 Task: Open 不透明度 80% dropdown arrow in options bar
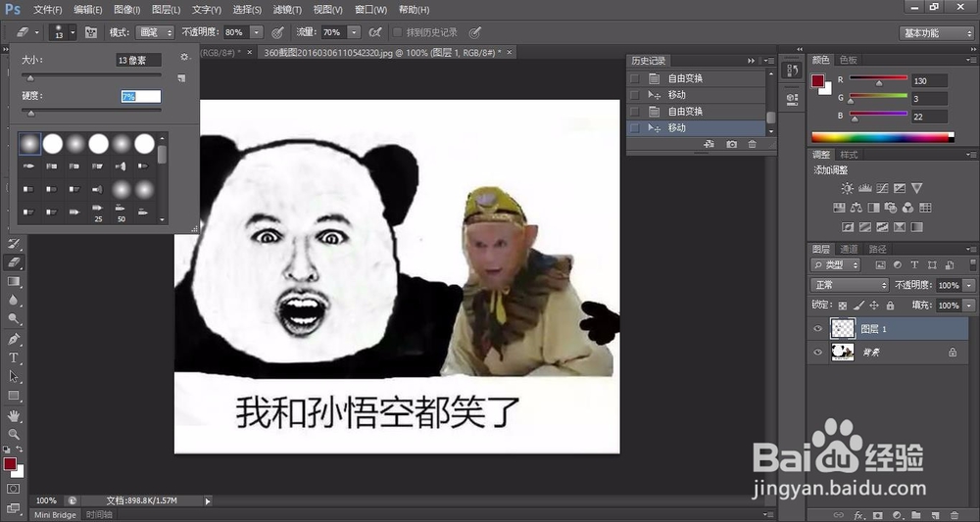[x=257, y=32]
